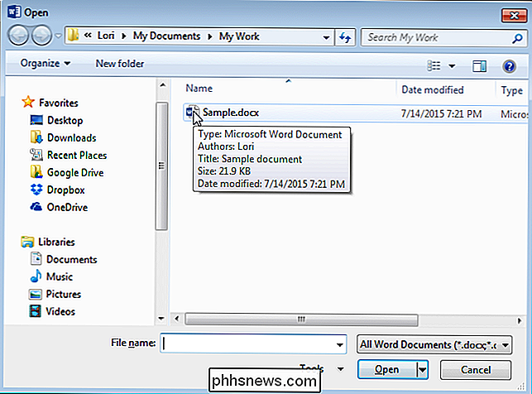532x394 pixels.
Task: Open the File name history dropdown arrow
Action: 339,344
